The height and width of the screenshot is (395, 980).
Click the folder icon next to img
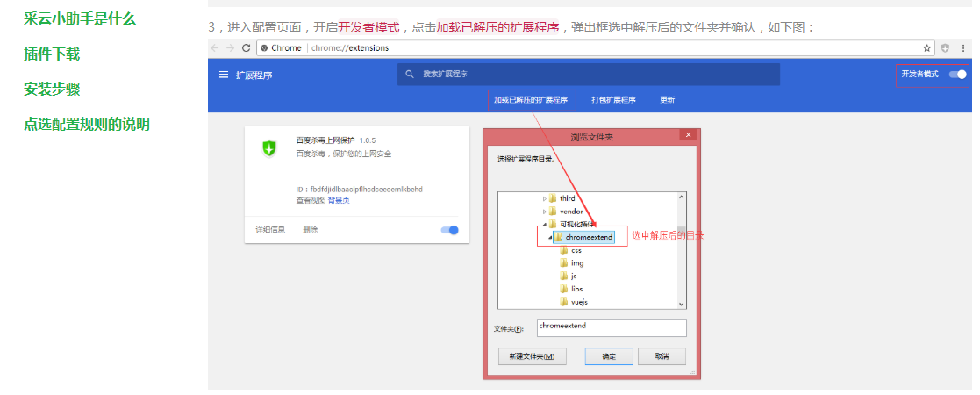tap(564, 263)
